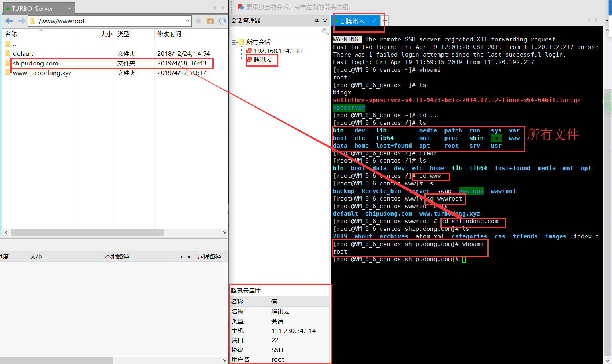The image size is (612, 364).
Task: Close the 会话管理器 panel
Action: click(x=325, y=20)
